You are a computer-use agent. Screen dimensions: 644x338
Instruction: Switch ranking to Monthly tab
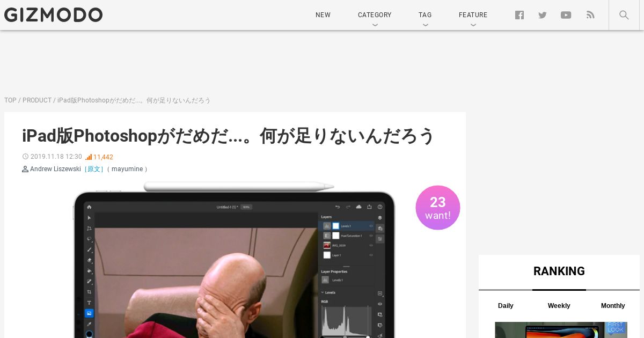[613, 306]
